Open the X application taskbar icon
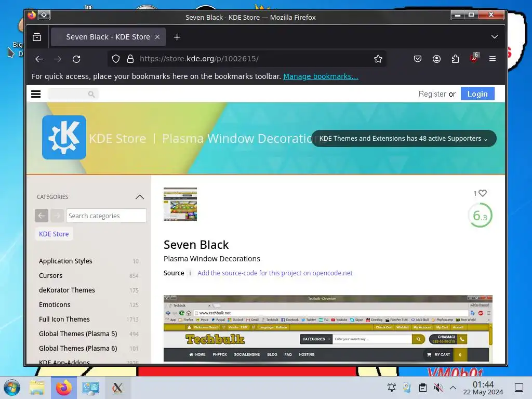 point(117,388)
